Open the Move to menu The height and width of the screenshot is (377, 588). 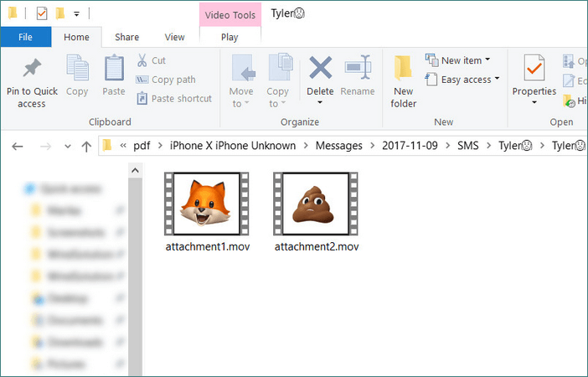coord(241,82)
